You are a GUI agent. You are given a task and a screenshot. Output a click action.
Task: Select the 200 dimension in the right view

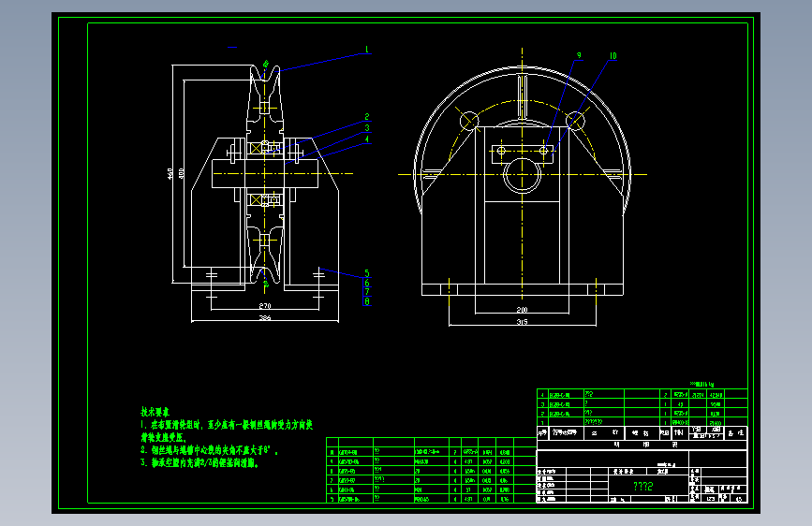(522, 310)
